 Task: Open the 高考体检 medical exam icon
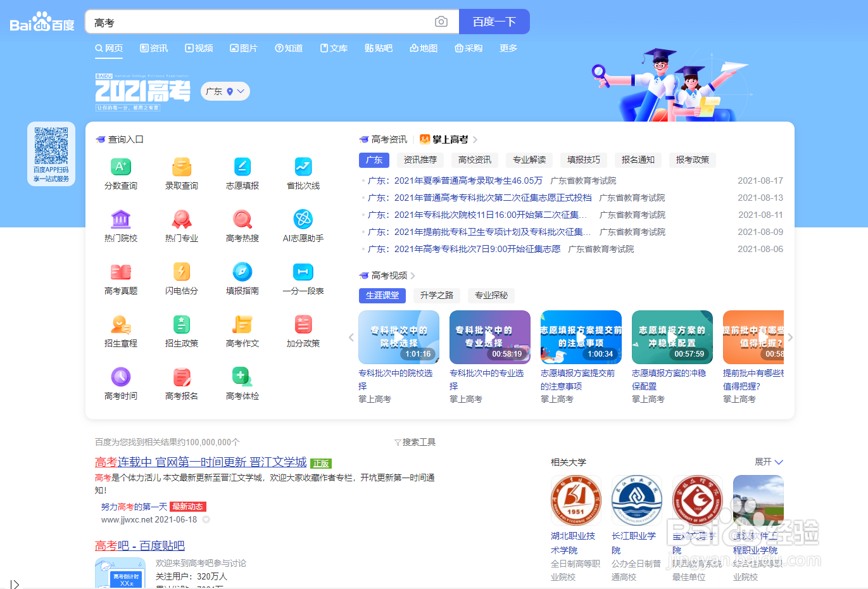242,377
